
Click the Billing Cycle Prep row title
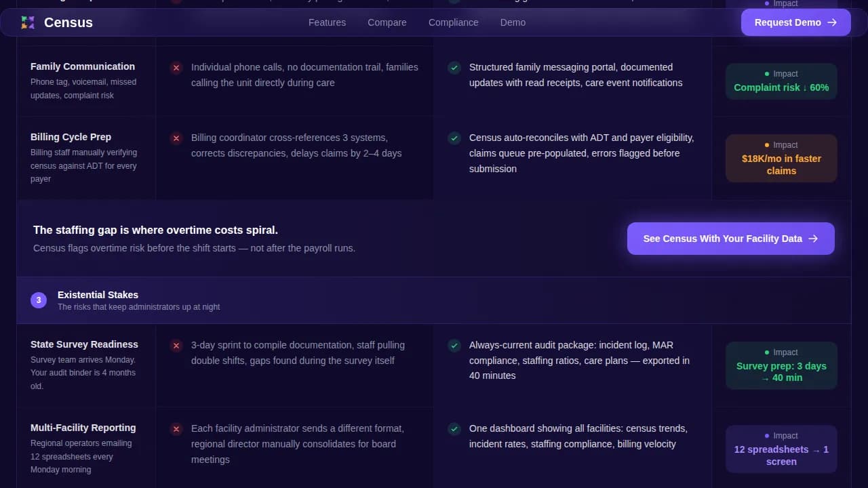coord(71,137)
